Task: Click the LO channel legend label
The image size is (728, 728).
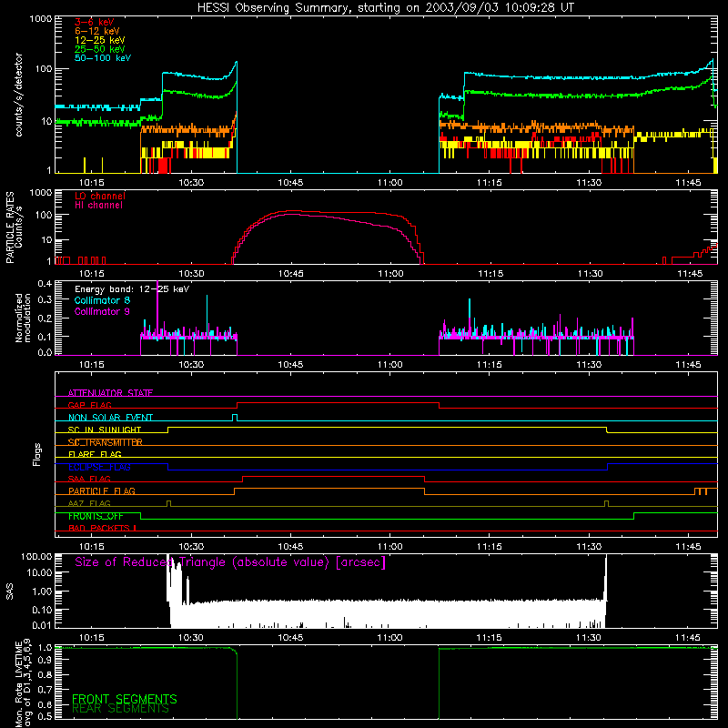Action: 100,196
